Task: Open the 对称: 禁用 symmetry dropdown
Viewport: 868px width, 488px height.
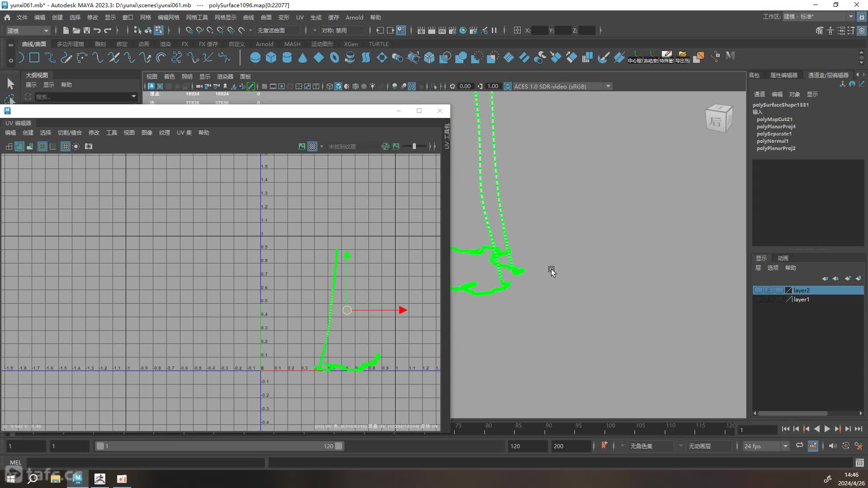Action: [342, 30]
